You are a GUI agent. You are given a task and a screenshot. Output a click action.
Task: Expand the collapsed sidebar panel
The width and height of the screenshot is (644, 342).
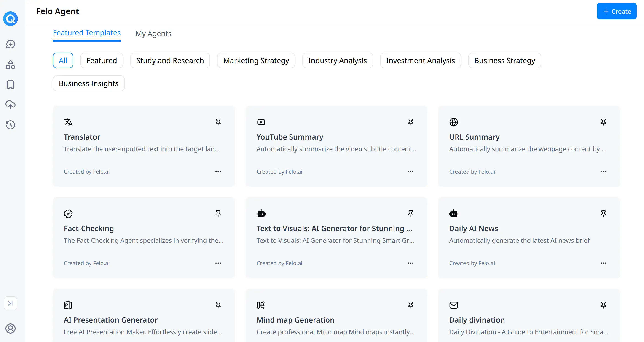(x=11, y=303)
